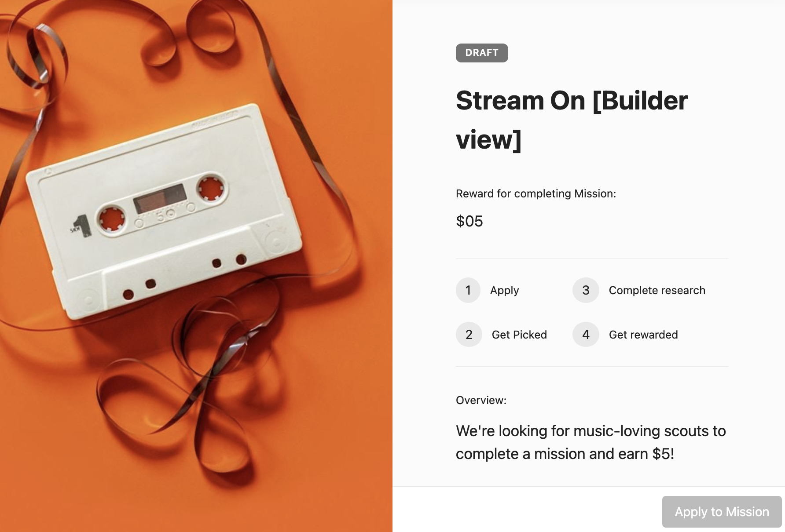This screenshot has height=532, width=785.
Task: Click the Get rewarded step label
Action: [643, 335]
